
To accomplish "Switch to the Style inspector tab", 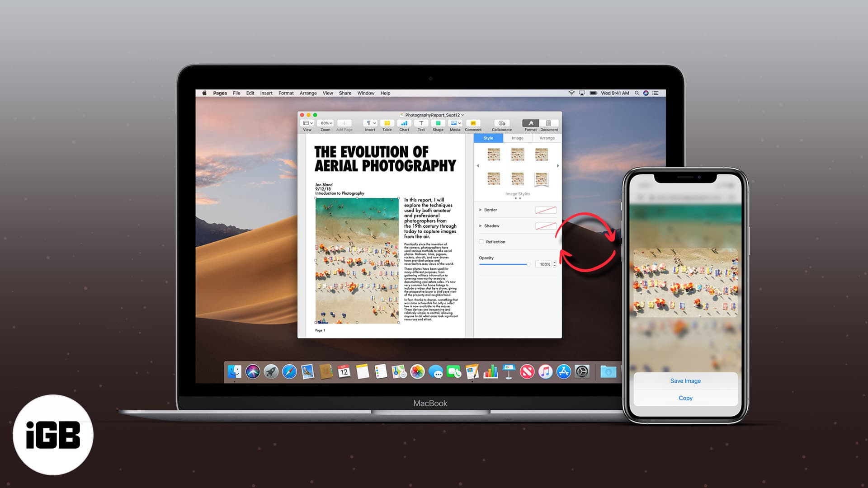I will (488, 138).
